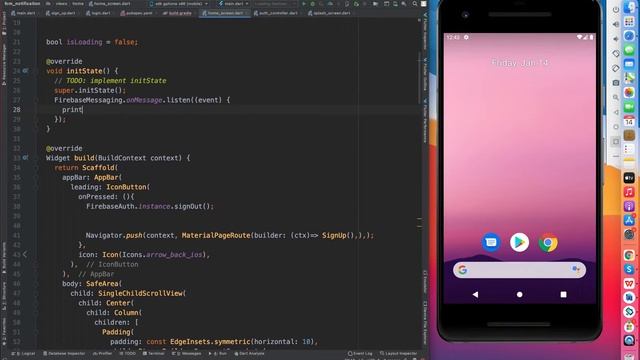Open the Terminal tool window
Screen dimensions: 640x360
click(x=153, y=353)
